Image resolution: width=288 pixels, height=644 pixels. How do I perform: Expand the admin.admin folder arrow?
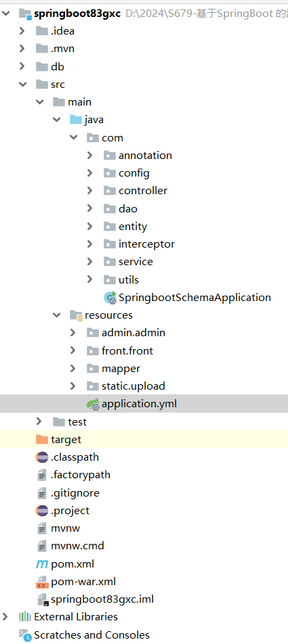(x=73, y=333)
